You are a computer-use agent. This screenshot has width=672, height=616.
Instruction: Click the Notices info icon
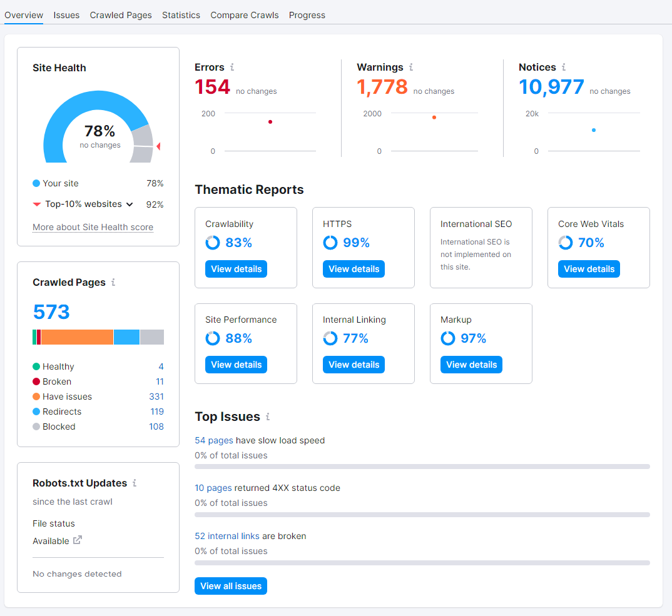(564, 68)
